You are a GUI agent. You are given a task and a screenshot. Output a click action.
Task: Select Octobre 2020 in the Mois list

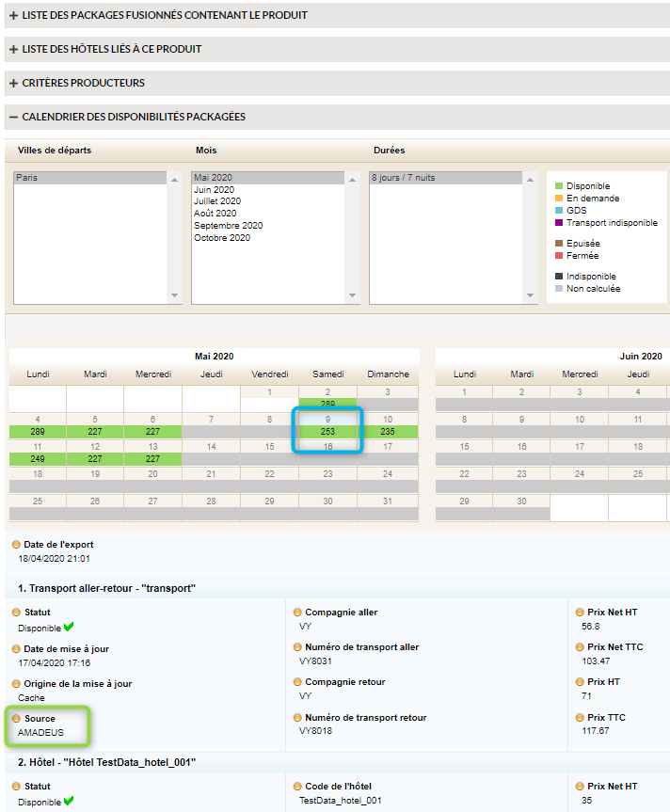(222, 238)
